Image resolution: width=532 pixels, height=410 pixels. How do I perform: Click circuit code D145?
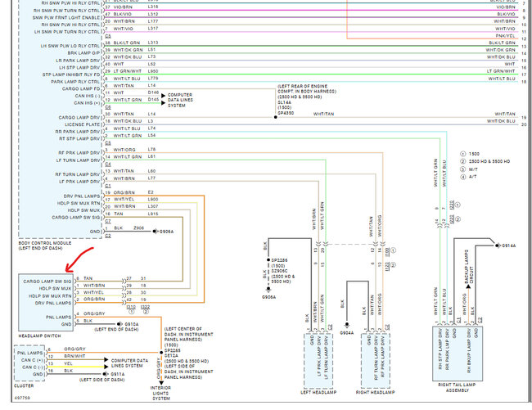[x=153, y=99]
